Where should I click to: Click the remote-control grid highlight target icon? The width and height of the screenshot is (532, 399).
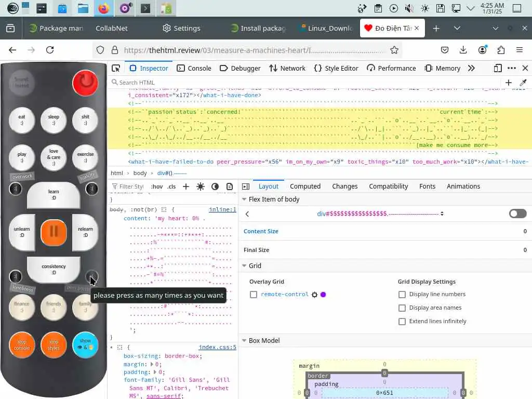tap(314, 295)
